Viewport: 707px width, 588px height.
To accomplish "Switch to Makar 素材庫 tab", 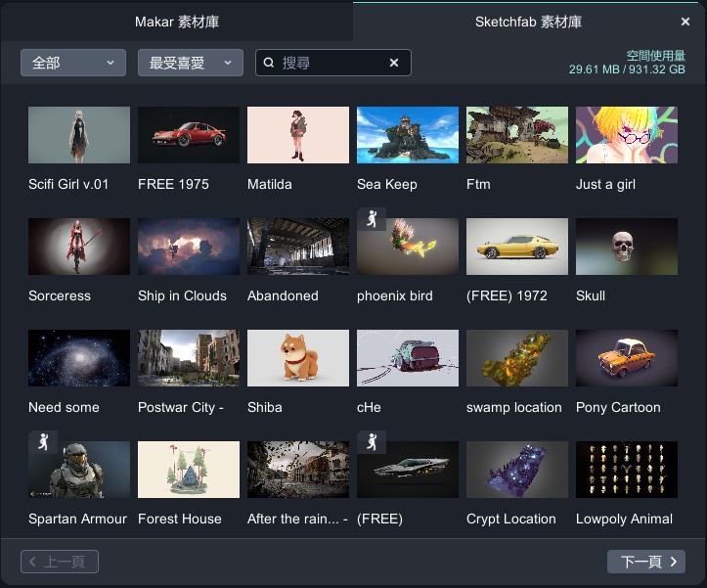I will 177,22.
